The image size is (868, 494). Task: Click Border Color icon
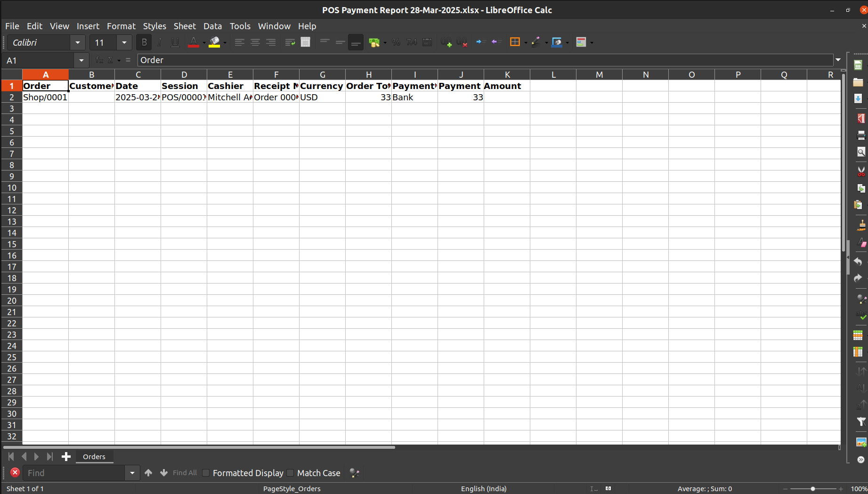click(x=557, y=42)
